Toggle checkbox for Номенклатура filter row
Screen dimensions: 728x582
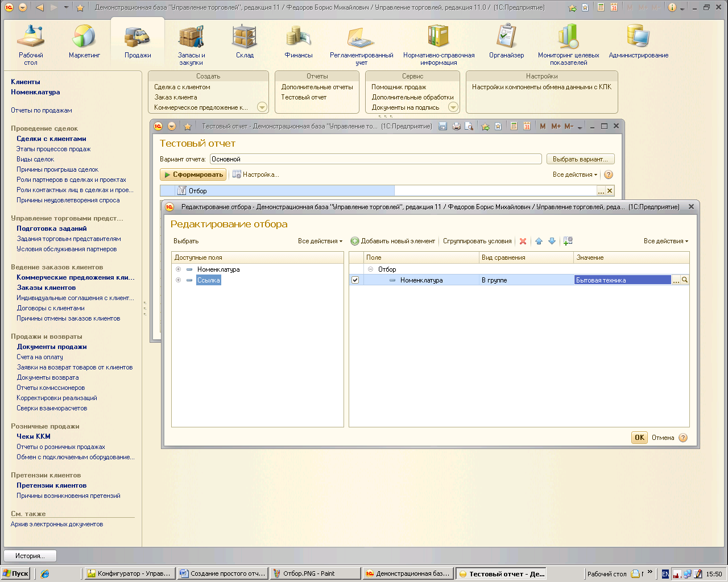click(355, 280)
